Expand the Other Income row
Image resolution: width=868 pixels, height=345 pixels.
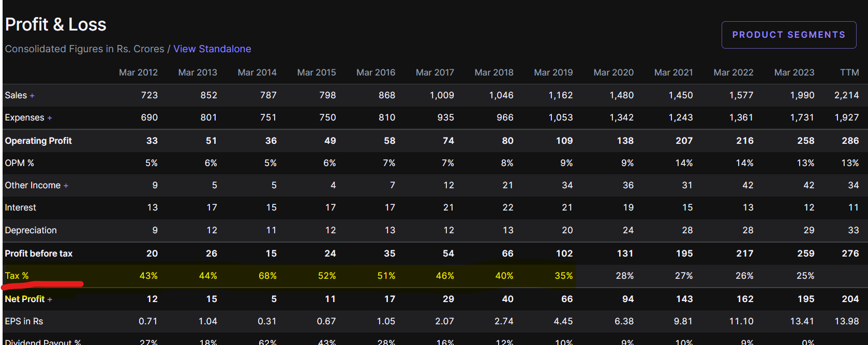click(66, 186)
